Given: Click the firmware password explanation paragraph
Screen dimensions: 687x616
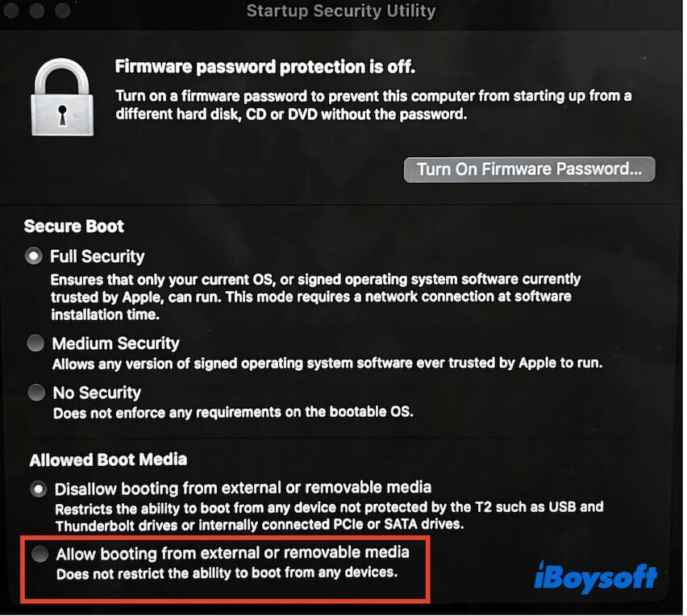Looking at the screenshot, I should [x=373, y=105].
